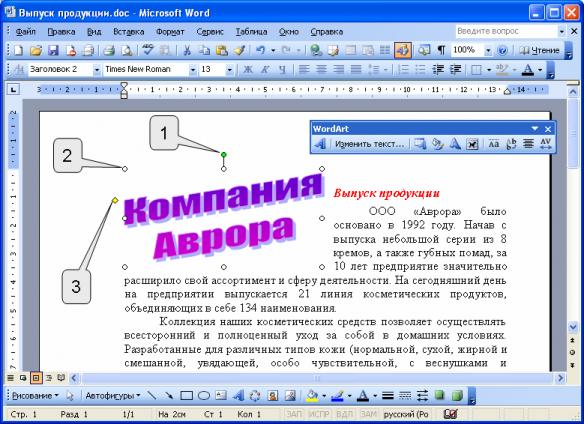The image size is (584, 424).
Task: Save the document with the floppy icon
Action: (53, 50)
